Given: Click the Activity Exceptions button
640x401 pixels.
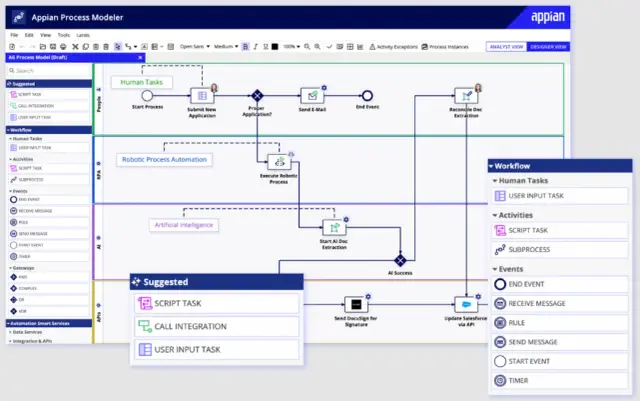Looking at the screenshot, I should pyautogui.click(x=395, y=46).
